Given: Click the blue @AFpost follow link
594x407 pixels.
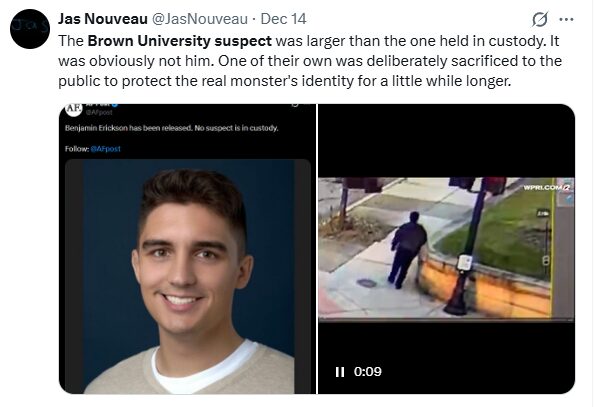Looking at the screenshot, I should click(x=105, y=149).
